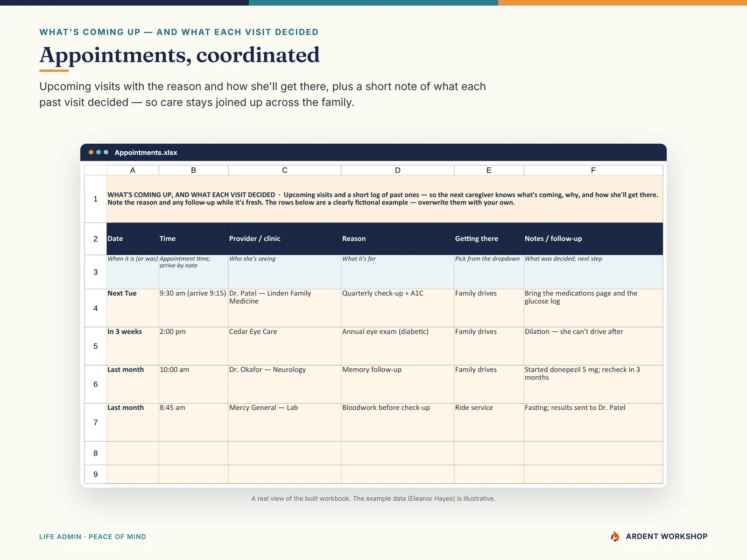Image resolution: width=747 pixels, height=560 pixels.
Task: Select row 4 header
Action: tap(96, 308)
